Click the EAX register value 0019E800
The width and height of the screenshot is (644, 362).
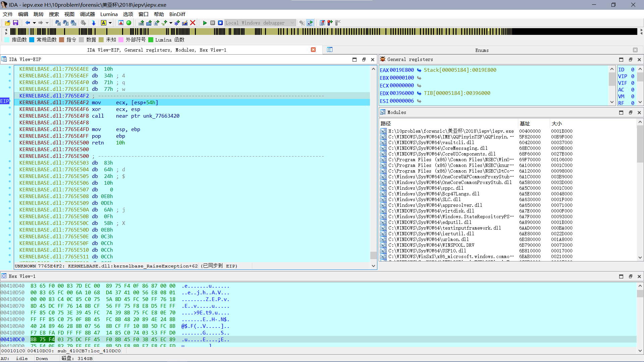pyautogui.click(x=401, y=70)
